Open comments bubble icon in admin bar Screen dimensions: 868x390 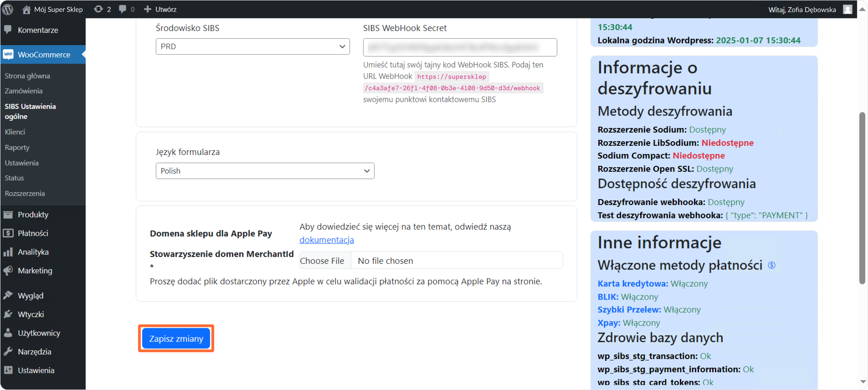pos(122,9)
